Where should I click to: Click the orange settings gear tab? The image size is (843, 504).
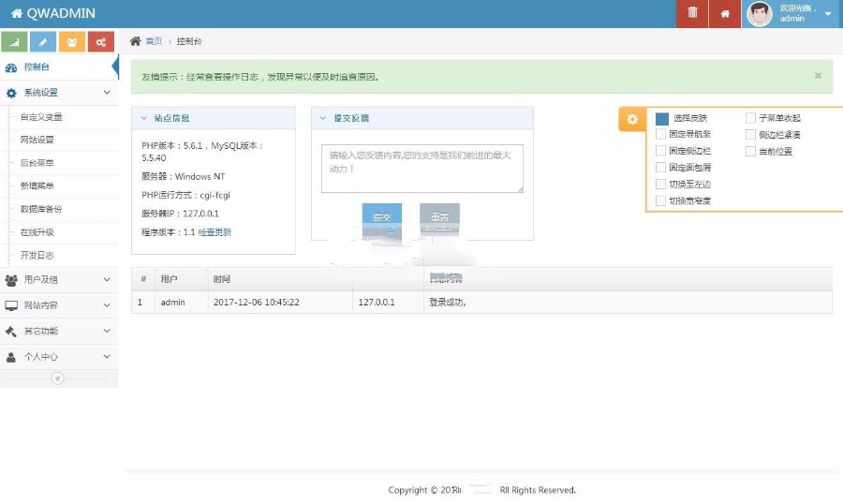pyautogui.click(x=632, y=119)
